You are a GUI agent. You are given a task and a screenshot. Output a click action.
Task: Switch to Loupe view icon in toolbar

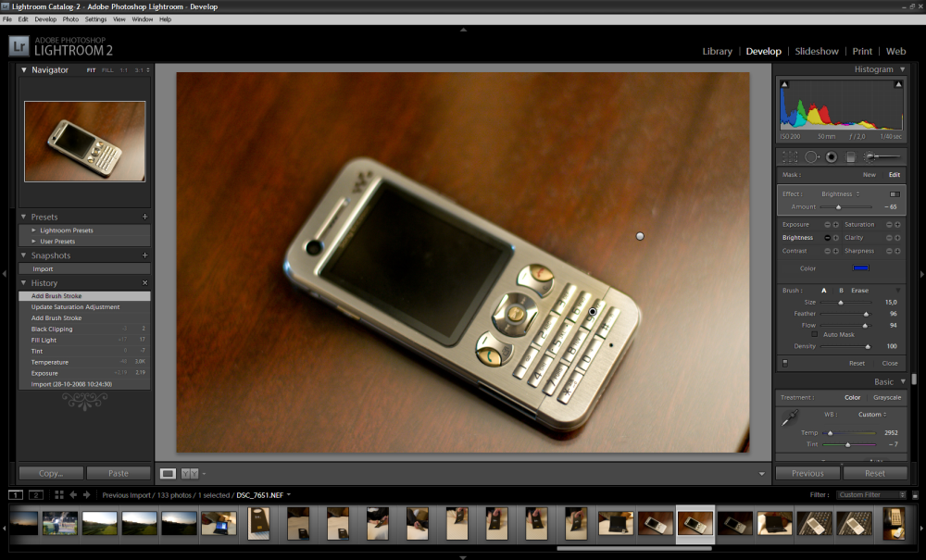tap(168, 473)
